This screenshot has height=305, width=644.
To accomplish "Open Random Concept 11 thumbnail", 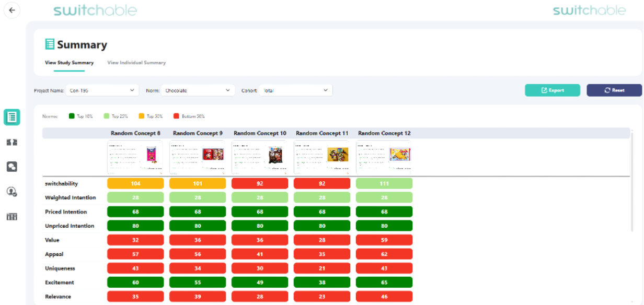I will click(x=322, y=157).
